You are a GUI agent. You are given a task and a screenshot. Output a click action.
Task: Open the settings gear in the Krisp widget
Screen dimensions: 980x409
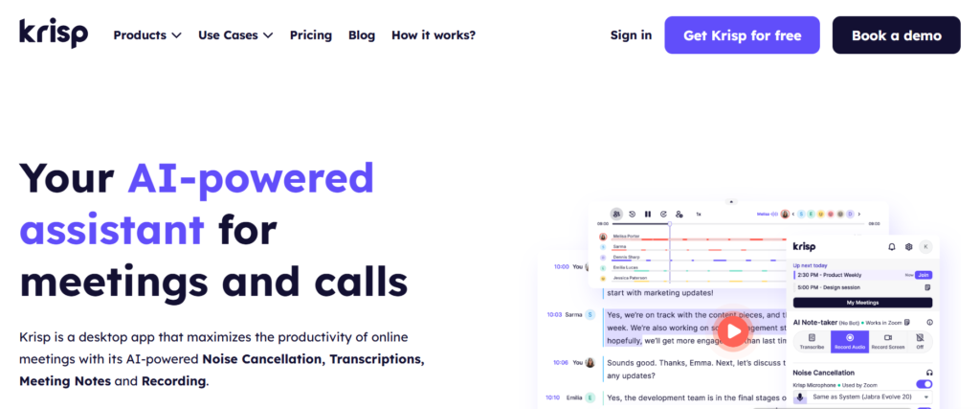(909, 247)
